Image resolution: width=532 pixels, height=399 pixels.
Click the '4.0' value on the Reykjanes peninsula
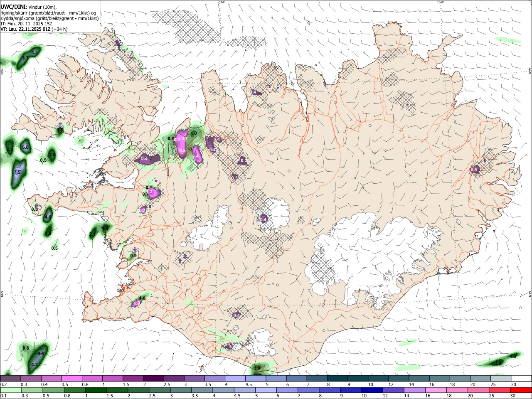142,298
